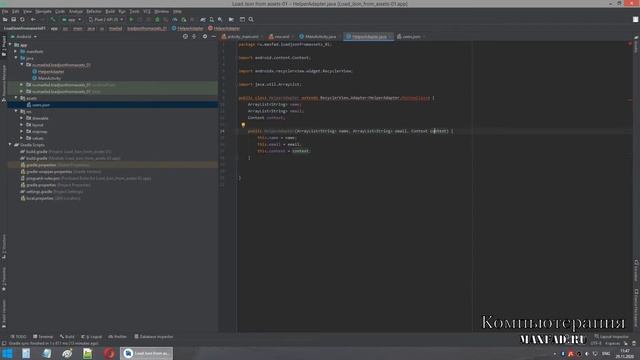Screen dimensions: 640x360
Task: Select settings.gradle in Gradle Scripts
Action: click(52, 191)
